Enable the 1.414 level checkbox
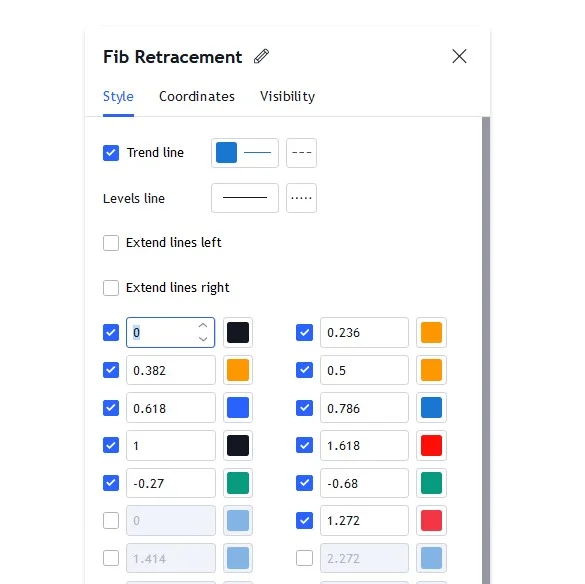The image size is (585, 584). click(x=111, y=558)
